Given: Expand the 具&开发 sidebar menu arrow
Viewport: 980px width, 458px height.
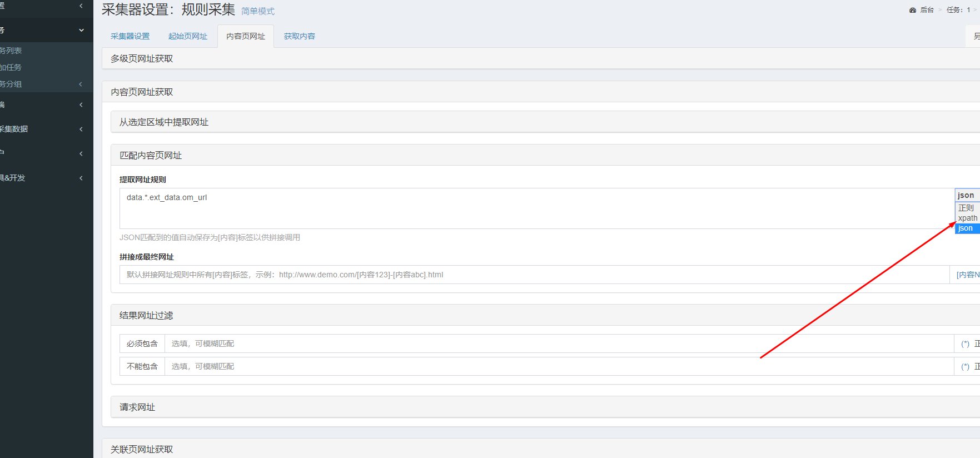Looking at the screenshot, I should coord(81,178).
